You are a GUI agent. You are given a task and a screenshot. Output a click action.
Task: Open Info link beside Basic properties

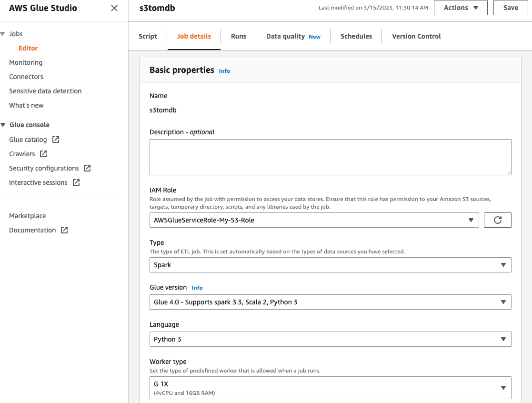(224, 71)
